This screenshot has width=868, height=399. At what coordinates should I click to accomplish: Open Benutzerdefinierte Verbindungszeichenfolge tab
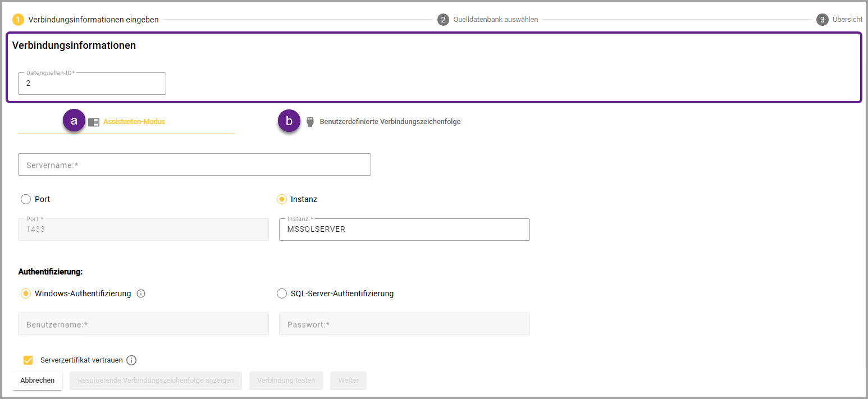point(390,122)
